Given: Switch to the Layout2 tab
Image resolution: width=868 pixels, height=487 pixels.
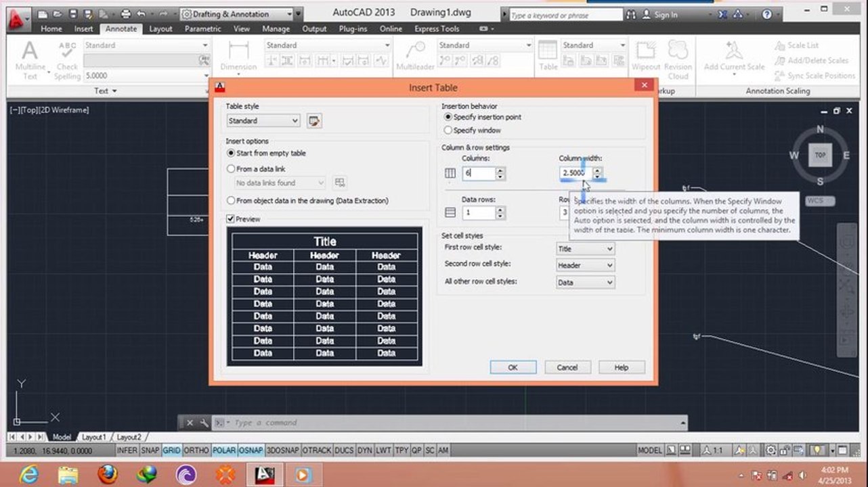Looking at the screenshot, I should click(x=129, y=438).
